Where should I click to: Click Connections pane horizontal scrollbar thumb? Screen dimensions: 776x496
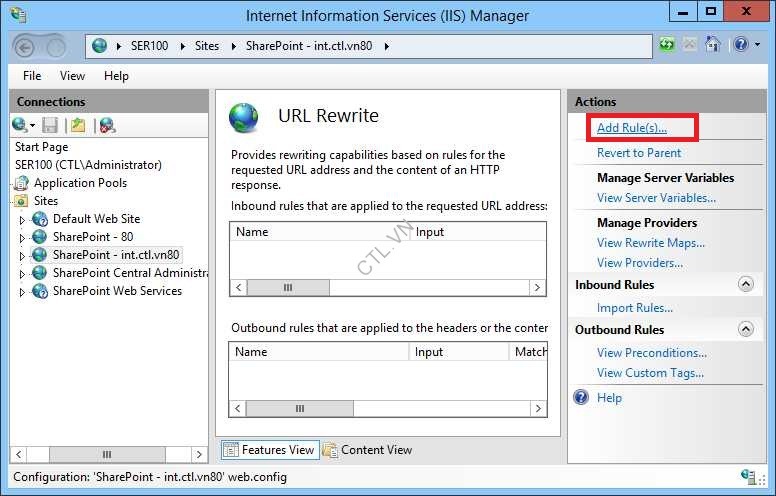click(107, 454)
